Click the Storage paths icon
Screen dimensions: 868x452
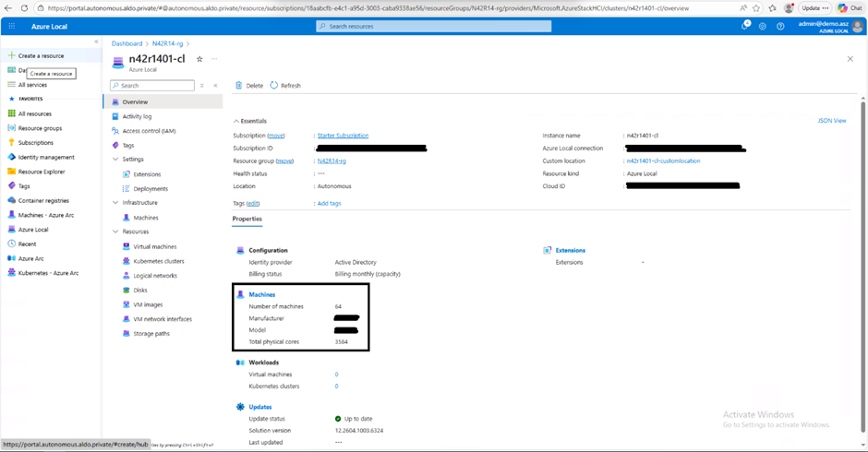click(x=127, y=333)
